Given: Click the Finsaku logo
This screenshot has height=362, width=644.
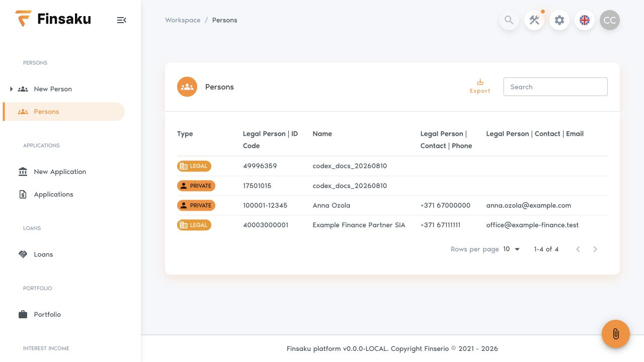Looking at the screenshot, I should (x=53, y=19).
